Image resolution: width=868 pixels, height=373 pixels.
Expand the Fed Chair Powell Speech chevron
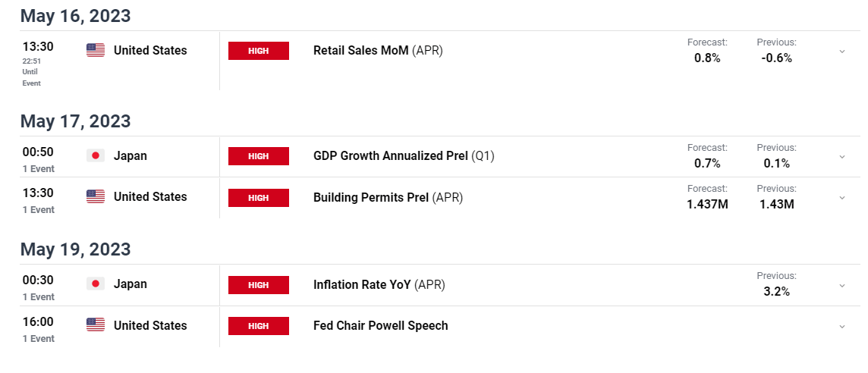pos(842,327)
